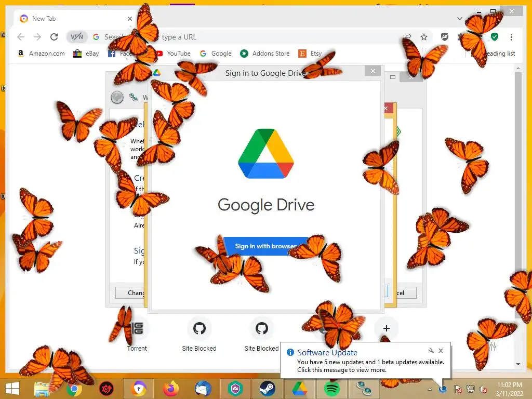
Task: Open Action Center flag tray icon
Action: pyautogui.click(x=458, y=389)
